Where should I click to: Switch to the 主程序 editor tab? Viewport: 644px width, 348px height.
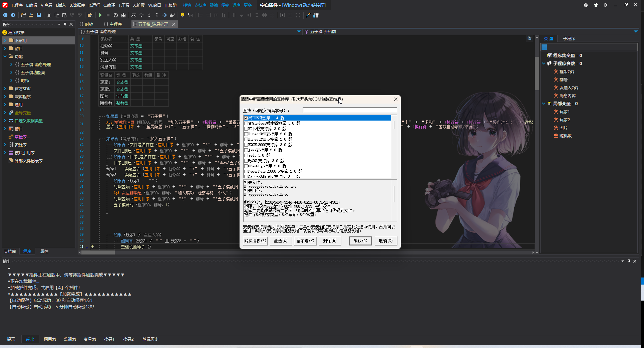pos(113,24)
